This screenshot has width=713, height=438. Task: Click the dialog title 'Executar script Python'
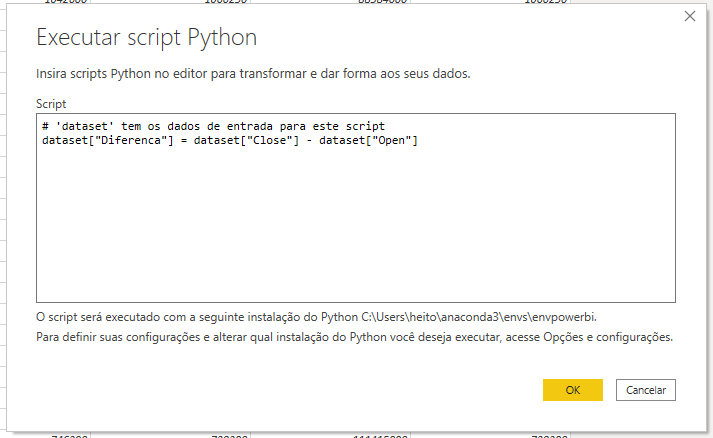[x=147, y=38]
